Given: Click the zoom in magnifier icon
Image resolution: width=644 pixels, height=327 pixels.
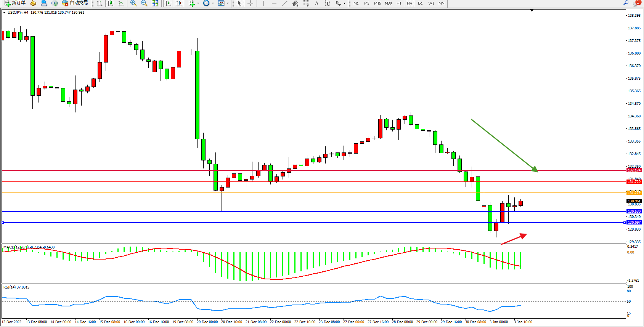Looking at the screenshot, I should coord(133,3).
